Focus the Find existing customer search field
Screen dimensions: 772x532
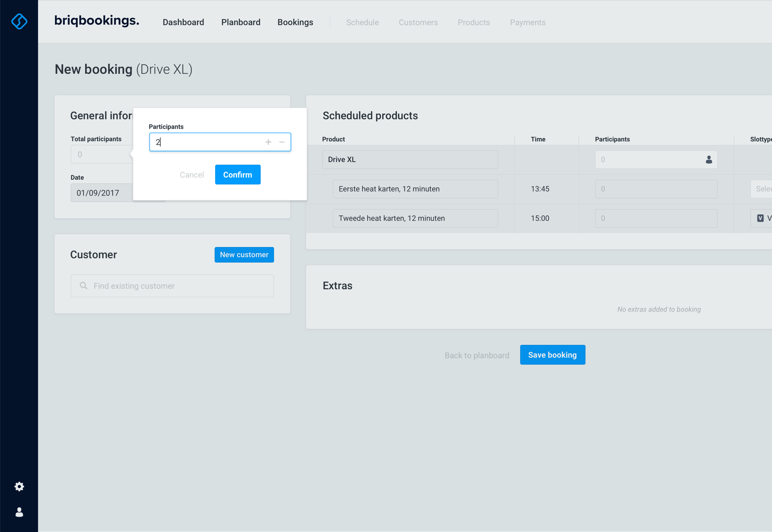[180, 286]
